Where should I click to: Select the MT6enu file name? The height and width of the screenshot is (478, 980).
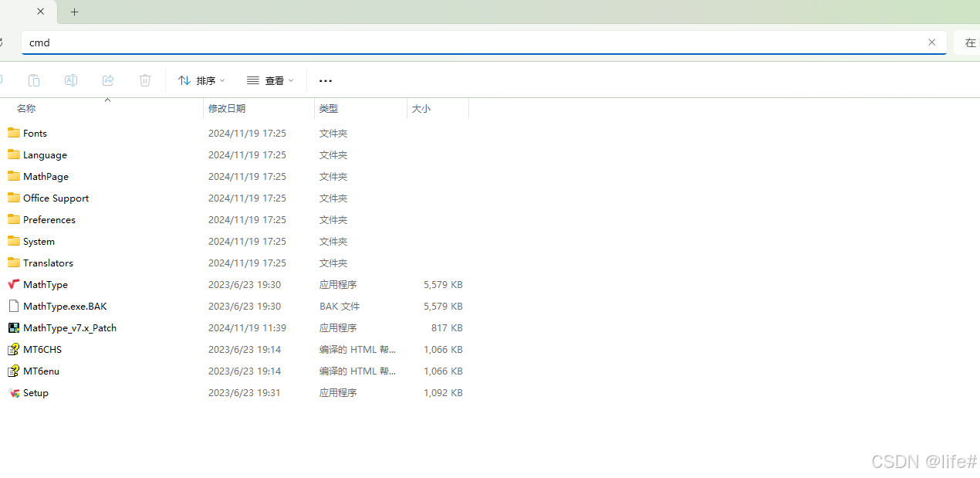tap(41, 371)
